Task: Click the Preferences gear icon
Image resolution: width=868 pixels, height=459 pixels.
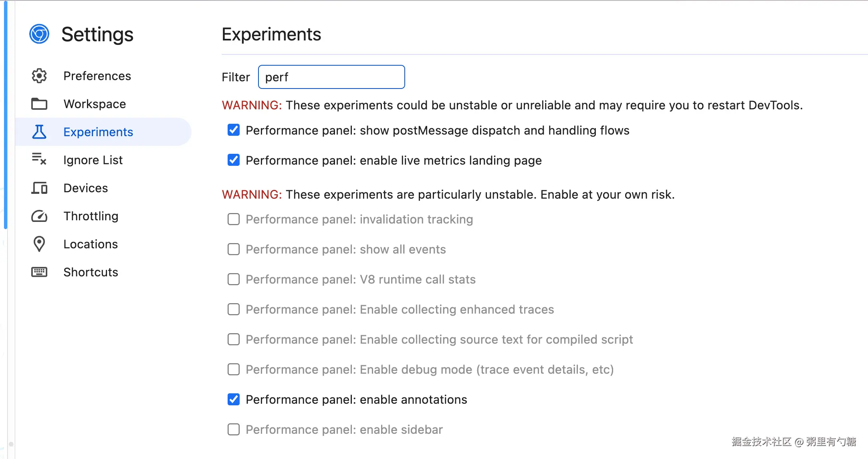Action: [39, 76]
